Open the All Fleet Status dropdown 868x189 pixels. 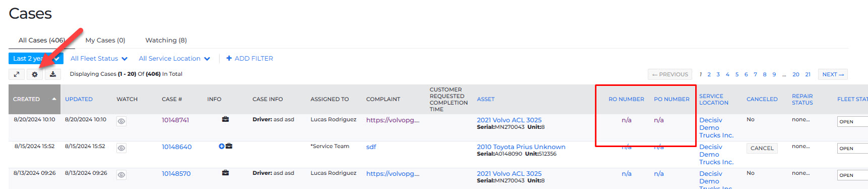click(x=99, y=59)
